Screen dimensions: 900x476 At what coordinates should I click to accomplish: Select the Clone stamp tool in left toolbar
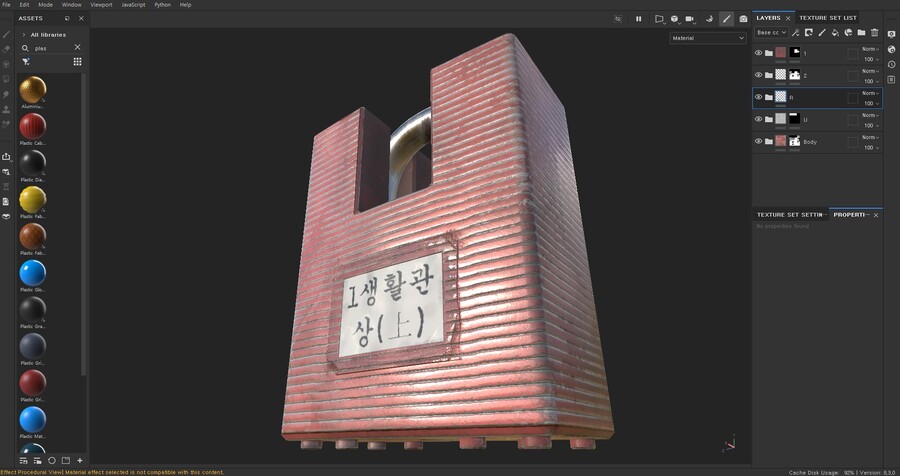click(x=6, y=109)
